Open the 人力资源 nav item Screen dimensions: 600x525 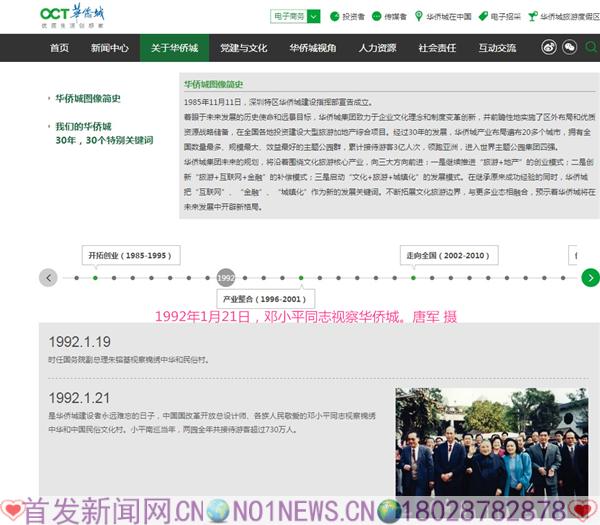coord(378,48)
